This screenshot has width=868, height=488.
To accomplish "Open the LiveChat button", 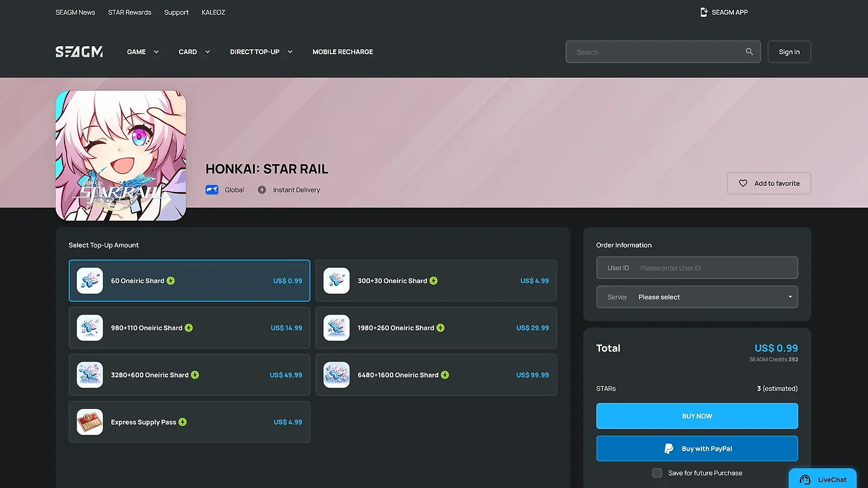I will 823,479.
